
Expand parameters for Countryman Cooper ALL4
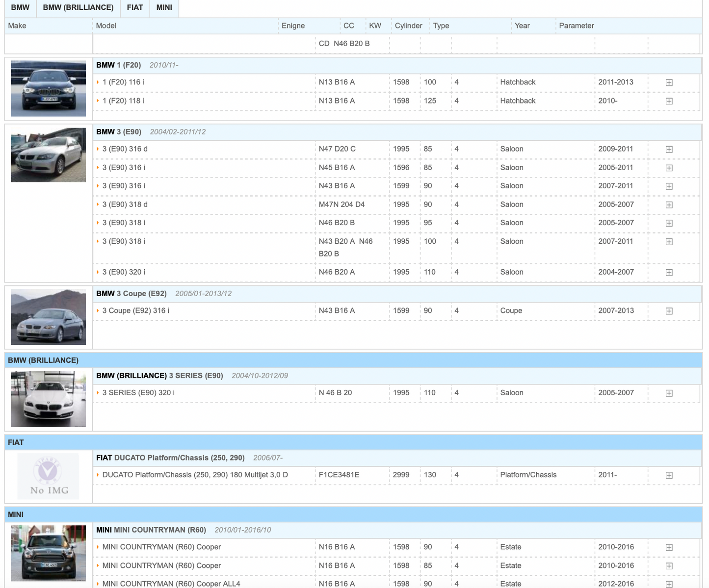[669, 584]
